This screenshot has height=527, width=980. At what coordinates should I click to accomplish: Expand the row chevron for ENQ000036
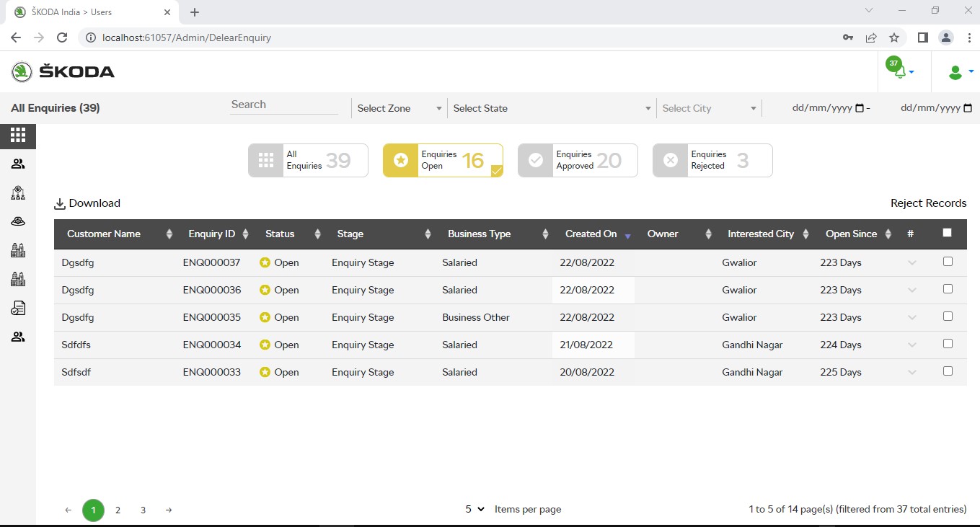point(912,291)
